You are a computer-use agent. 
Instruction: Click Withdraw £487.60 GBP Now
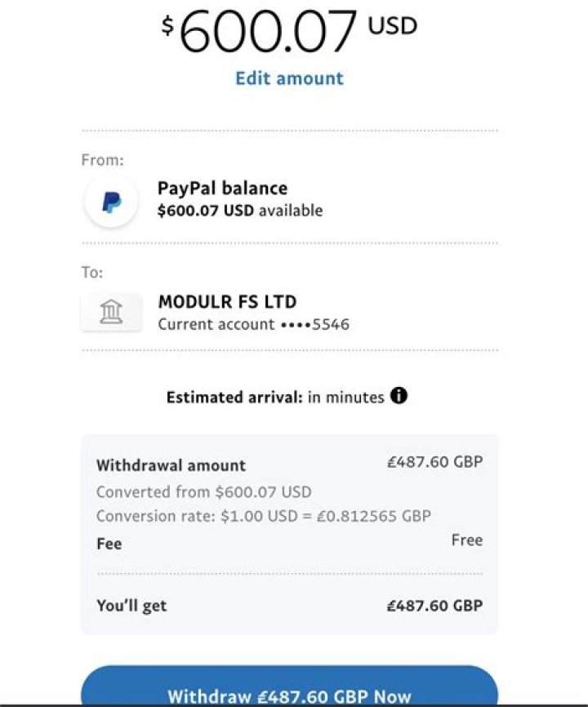coord(290,695)
